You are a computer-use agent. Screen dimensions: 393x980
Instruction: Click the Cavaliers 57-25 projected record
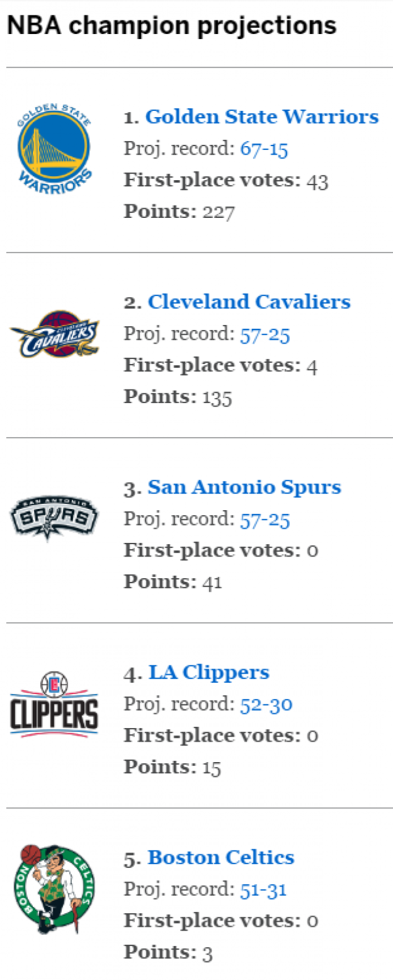click(265, 334)
